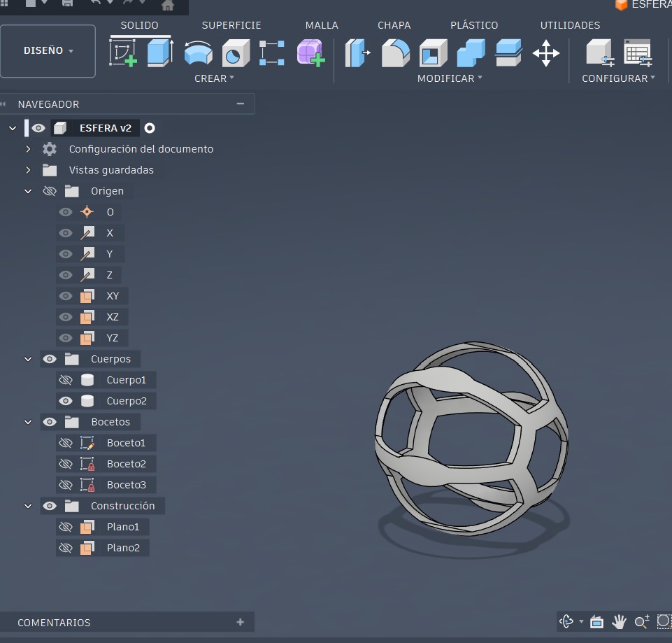Select the Create Sketch tool
Image resolution: width=672 pixels, height=643 pixels.
[123, 53]
